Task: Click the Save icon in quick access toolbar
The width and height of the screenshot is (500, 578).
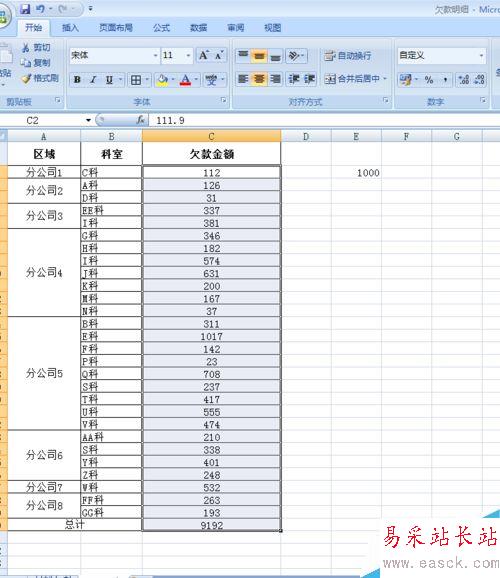Action: (x=25, y=9)
